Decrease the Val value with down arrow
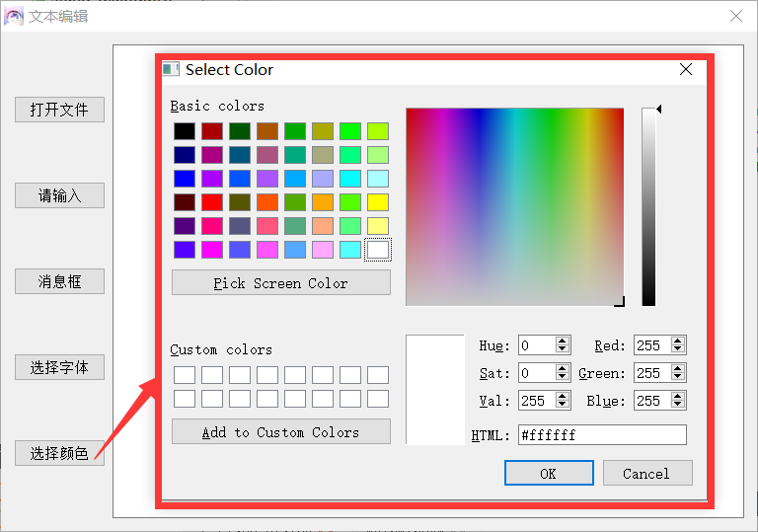 click(x=562, y=405)
